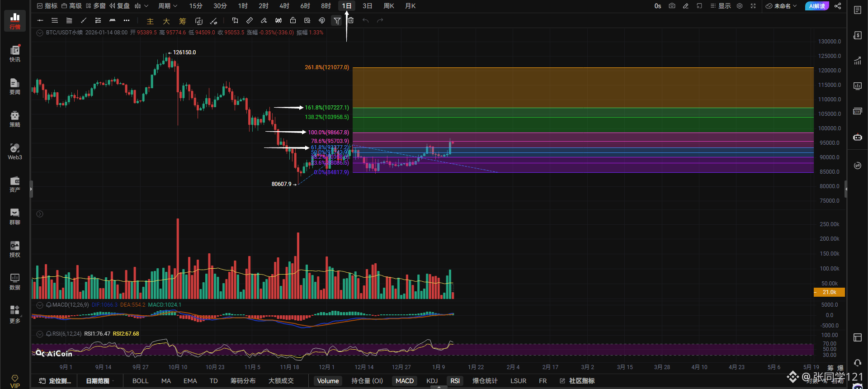Click the 日期范围 date range button
Screen dimensions: 868x389
98,381
